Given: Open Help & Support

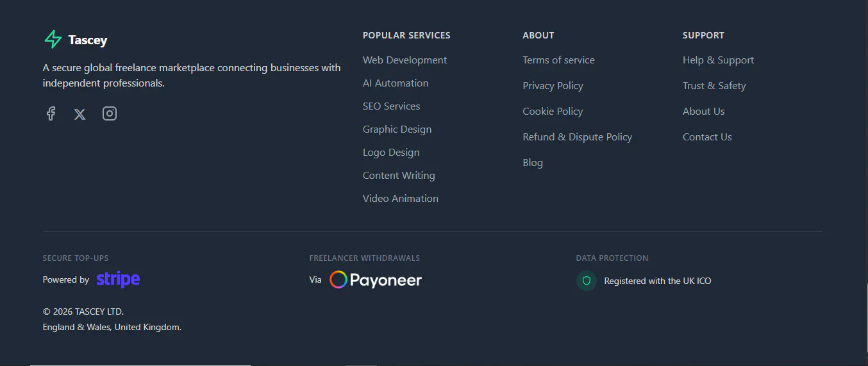Looking at the screenshot, I should click(718, 60).
